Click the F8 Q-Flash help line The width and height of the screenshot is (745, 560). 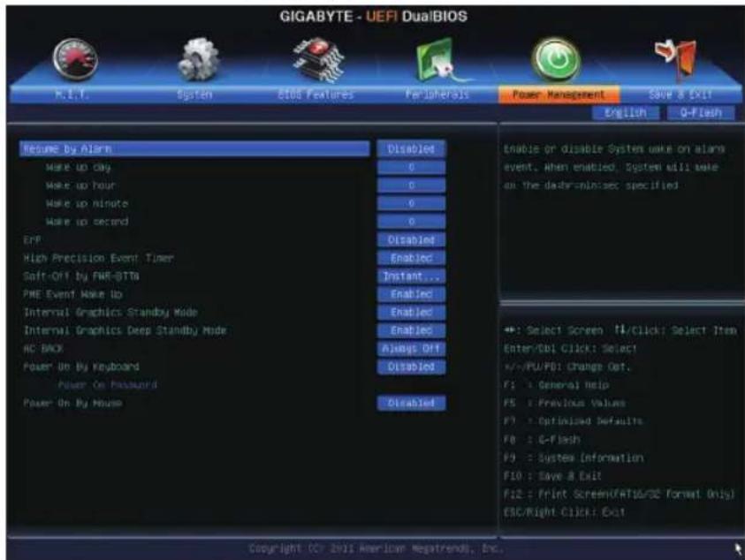coord(542,439)
